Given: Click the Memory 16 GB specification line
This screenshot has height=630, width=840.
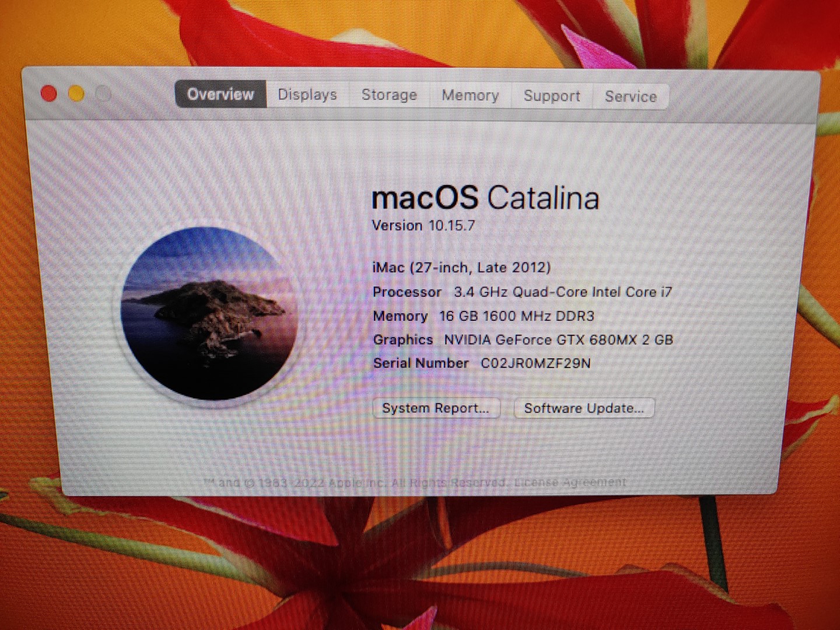Looking at the screenshot, I should [x=484, y=316].
